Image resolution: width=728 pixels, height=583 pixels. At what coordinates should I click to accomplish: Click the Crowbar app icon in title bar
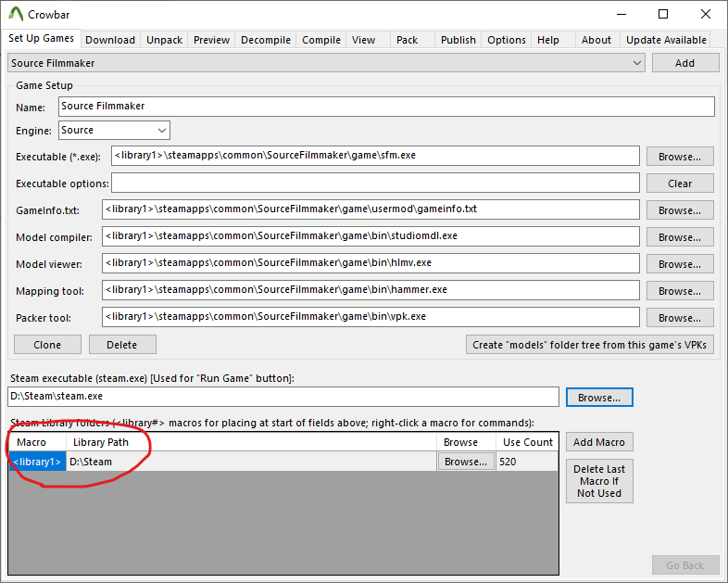point(16,15)
